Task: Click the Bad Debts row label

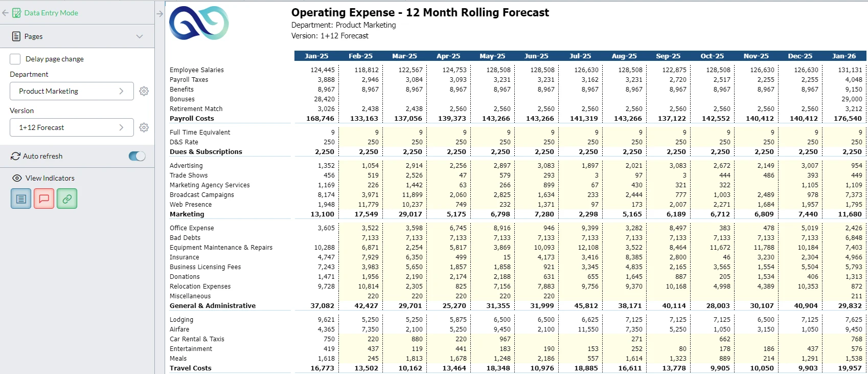Action: (x=185, y=237)
